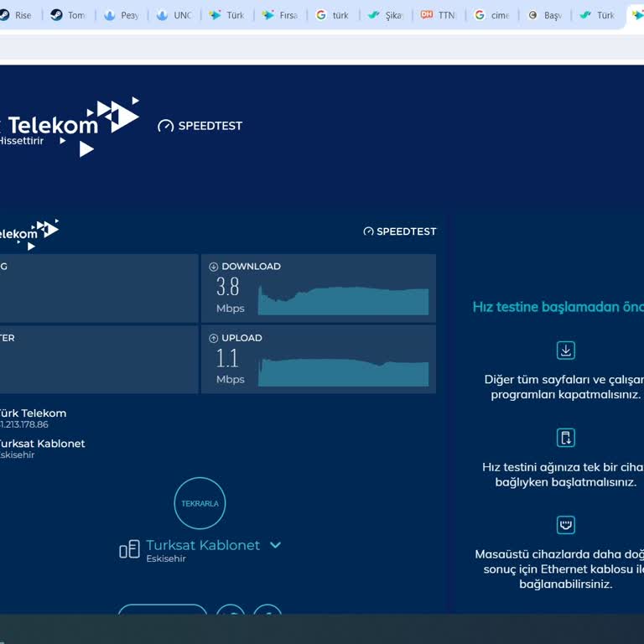
Task: Open the Rise browser tab
Action: click(17, 15)
